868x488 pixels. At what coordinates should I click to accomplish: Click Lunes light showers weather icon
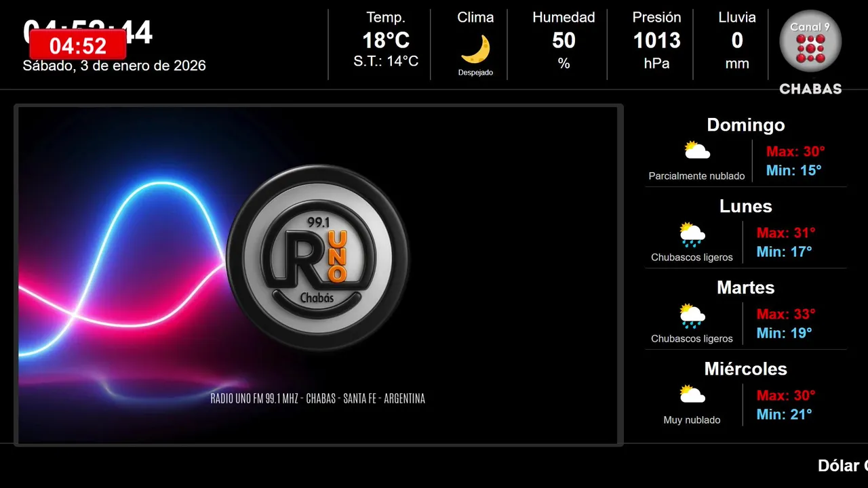coord(692,235)
